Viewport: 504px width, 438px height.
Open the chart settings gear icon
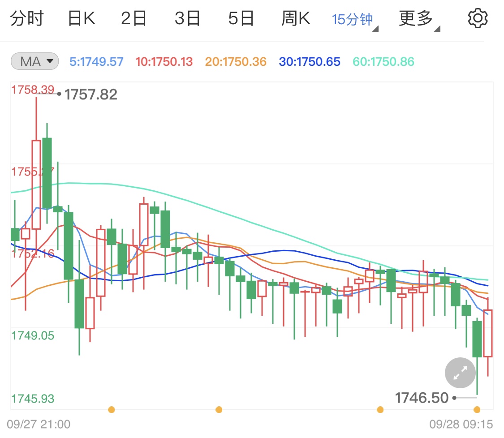pos(478,19)
